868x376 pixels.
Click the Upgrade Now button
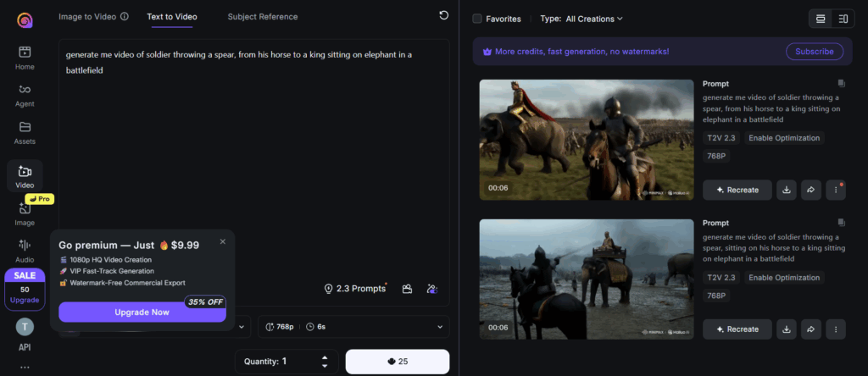tap(142, 312)
